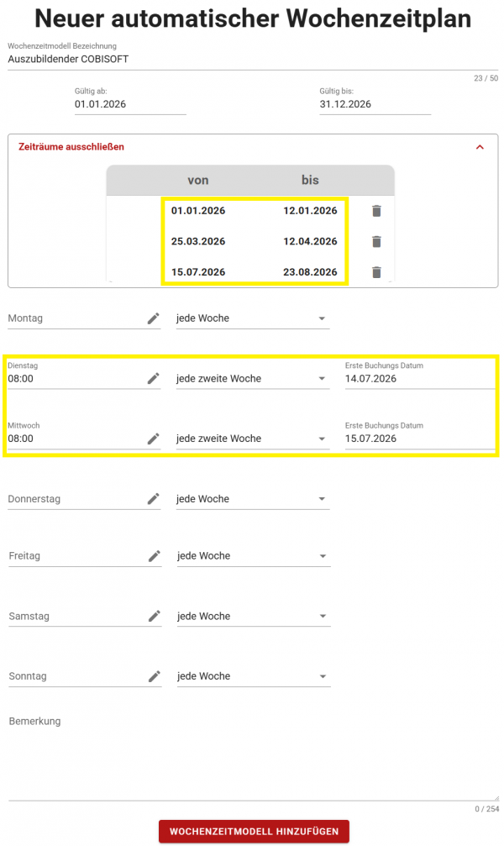Delete the 15.07.2026 excluded period row

point(376,272)
